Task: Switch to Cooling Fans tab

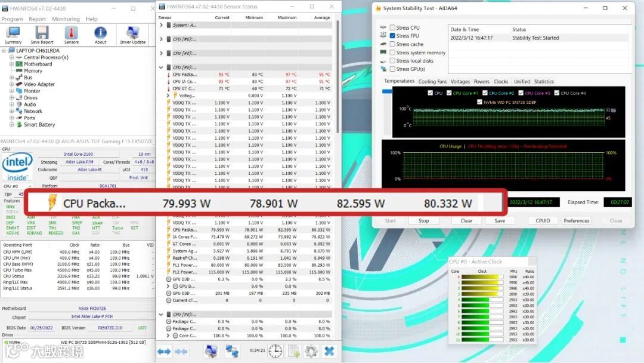Action: click(432, 81)
